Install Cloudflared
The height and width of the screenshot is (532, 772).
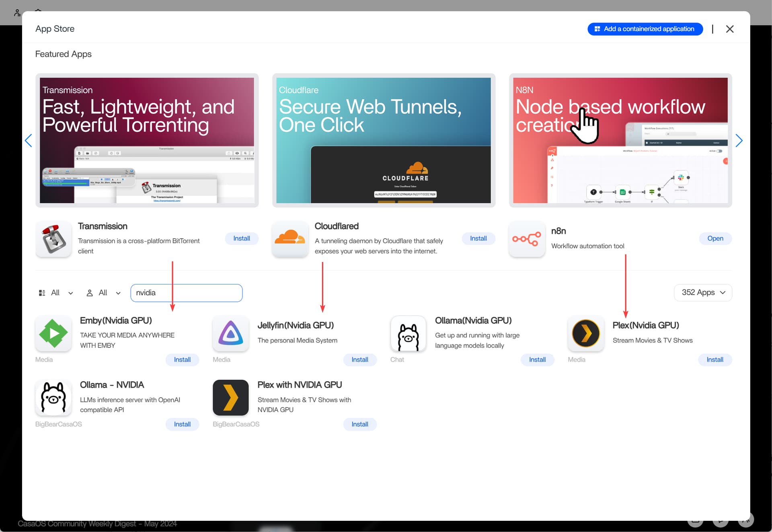478,239
